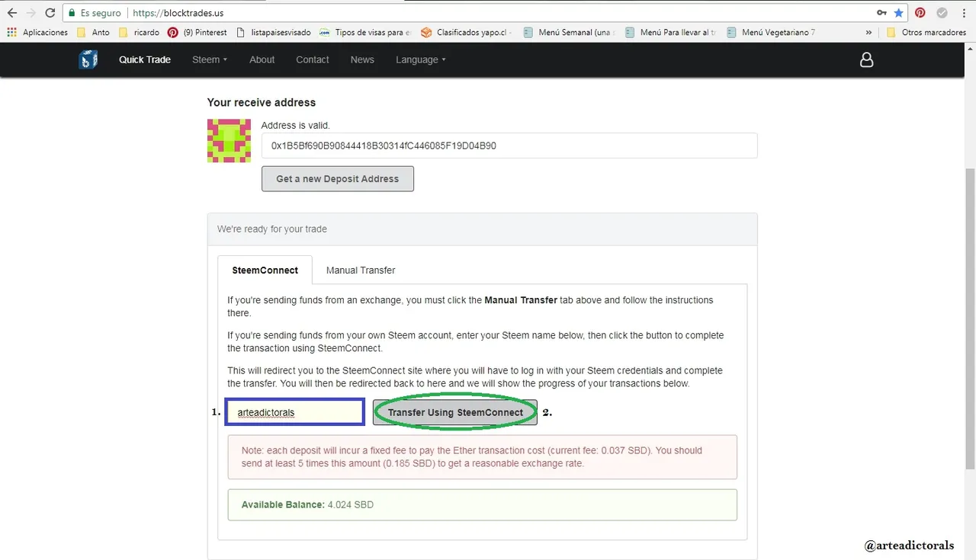Open the Aplicaciones apps shortcut
This screenshot has width=976, height=560.
coord(37,33)
